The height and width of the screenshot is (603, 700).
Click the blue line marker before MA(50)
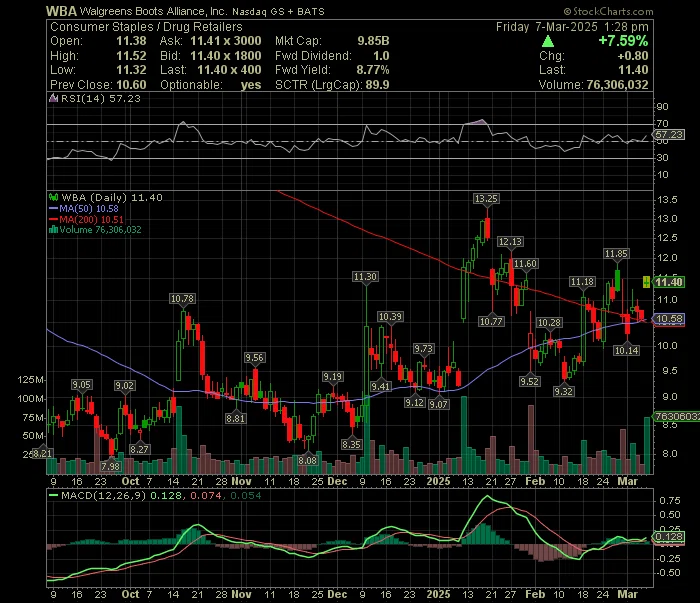[x=53, y=208]
